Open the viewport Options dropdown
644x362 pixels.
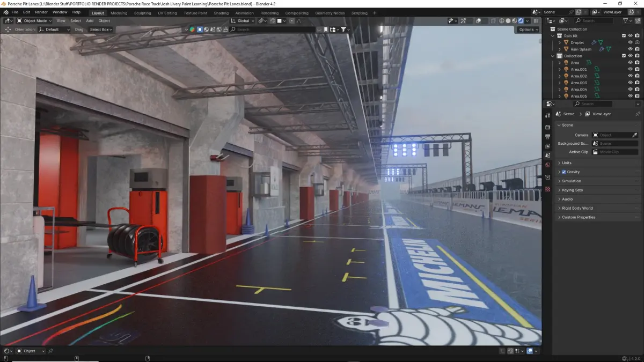coord(528,29)
